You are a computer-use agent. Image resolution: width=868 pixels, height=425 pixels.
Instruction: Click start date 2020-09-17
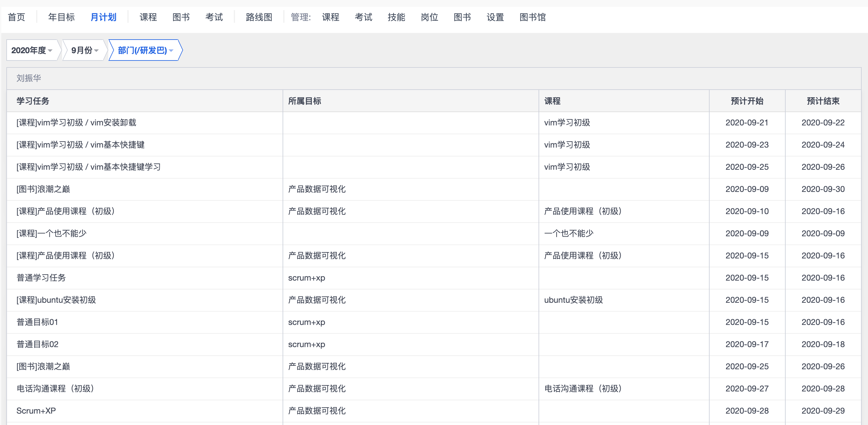click(747, 345)
